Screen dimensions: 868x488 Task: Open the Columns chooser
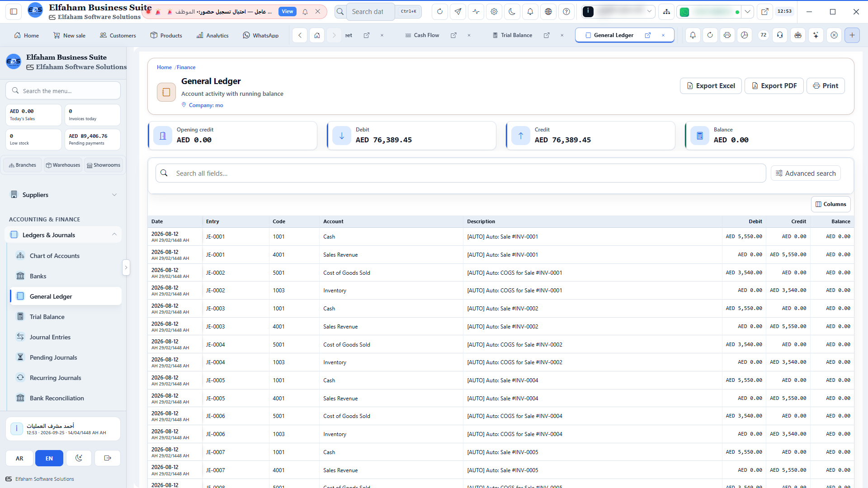(x=830, y=204)
